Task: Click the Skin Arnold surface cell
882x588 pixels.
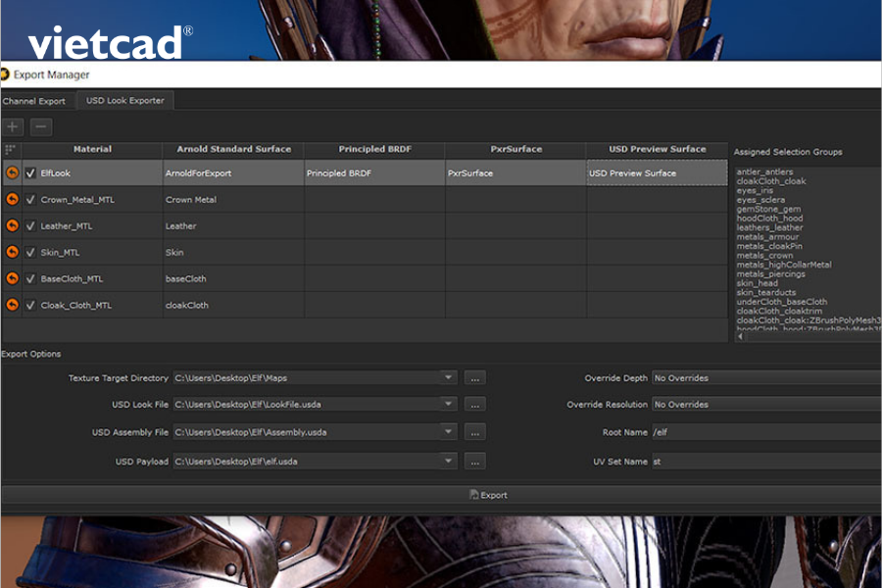Action: (x=233, y=253)
